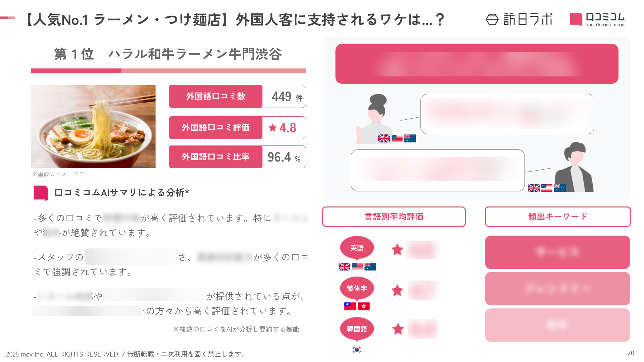Click the Hong Kong flag icon

coord(364,306)
